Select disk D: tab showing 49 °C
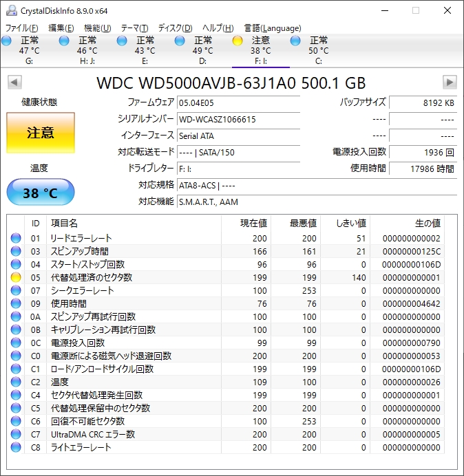 (x=202, y=50)
